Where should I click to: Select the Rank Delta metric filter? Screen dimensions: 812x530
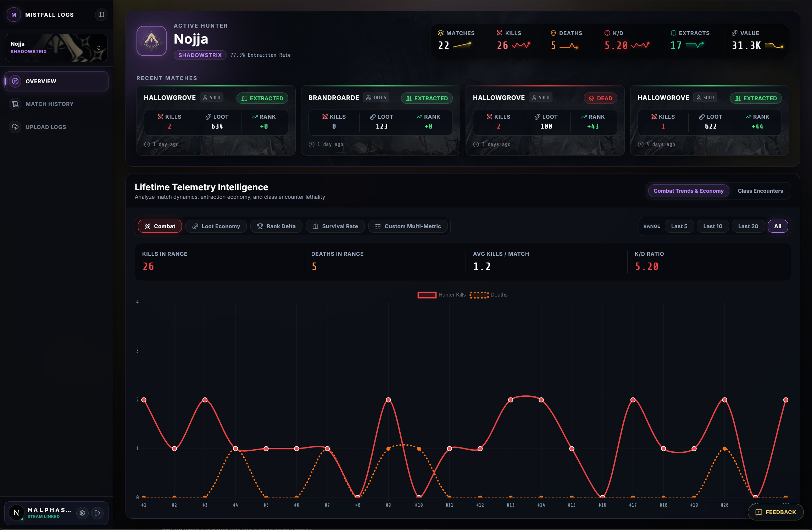[276, 226]
